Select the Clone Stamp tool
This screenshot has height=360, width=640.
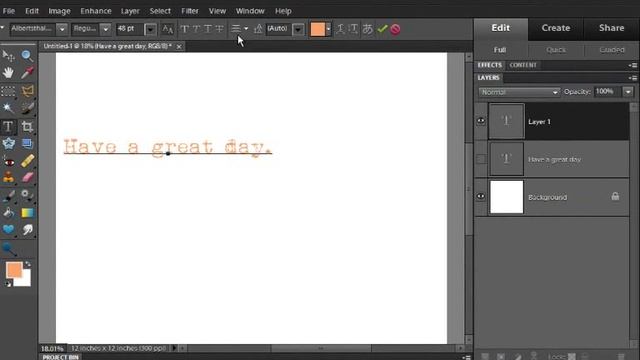8,178
